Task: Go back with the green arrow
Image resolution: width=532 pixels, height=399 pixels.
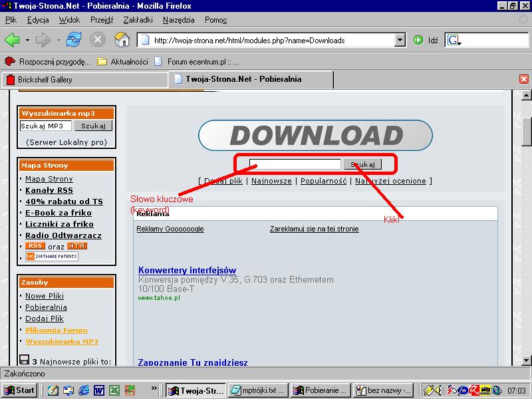Action: coord(13,41)
